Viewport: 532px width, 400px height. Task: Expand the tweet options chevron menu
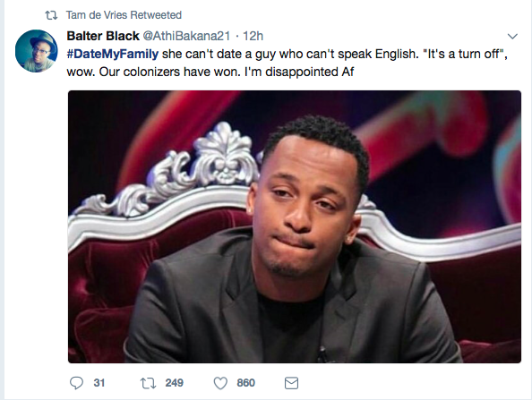[512, 36]
